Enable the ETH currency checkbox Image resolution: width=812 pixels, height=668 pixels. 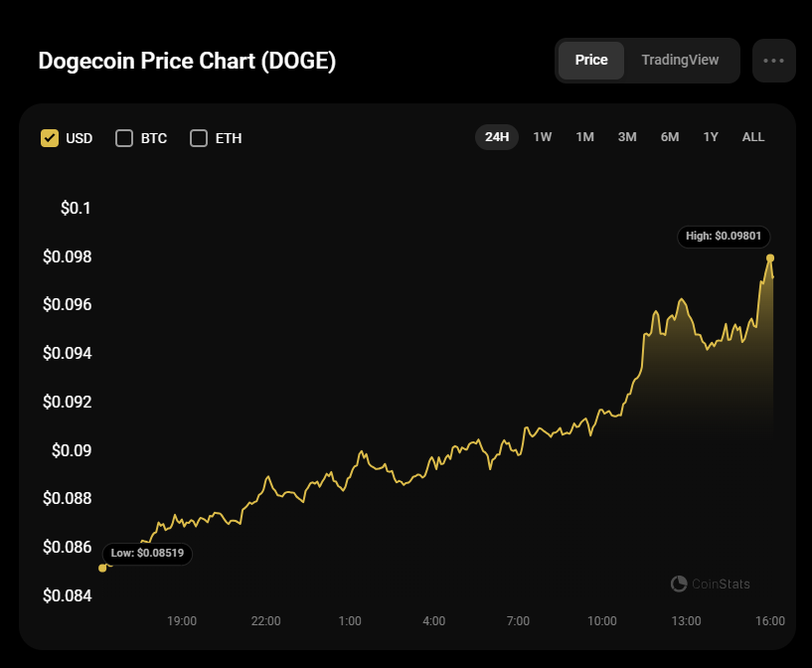(199, 138)
